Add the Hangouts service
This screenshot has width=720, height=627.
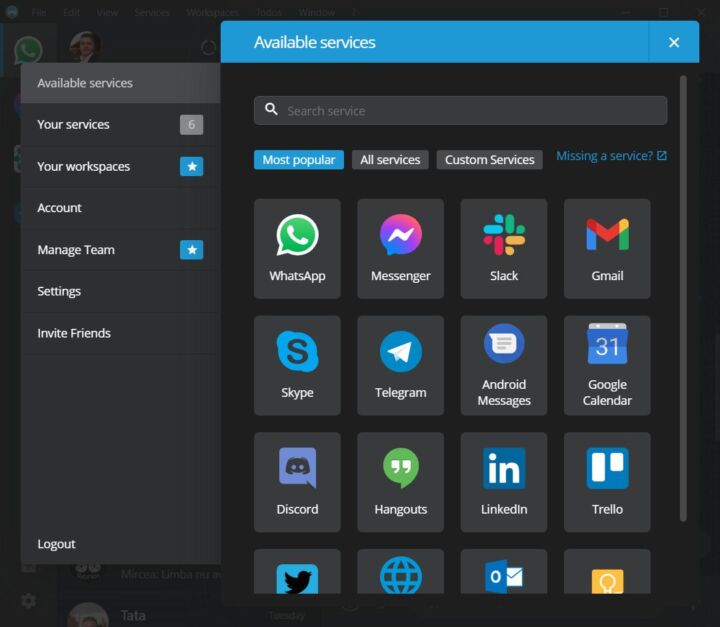(400, 482)
